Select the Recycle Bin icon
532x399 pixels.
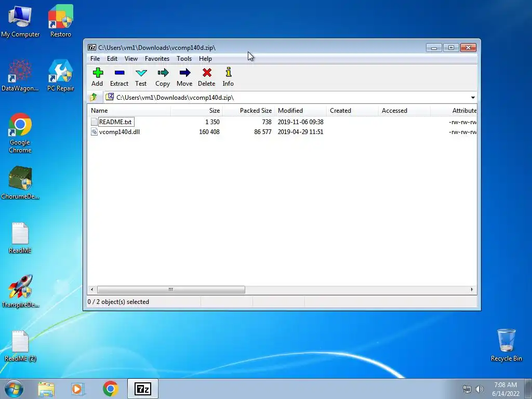[506, 345]
